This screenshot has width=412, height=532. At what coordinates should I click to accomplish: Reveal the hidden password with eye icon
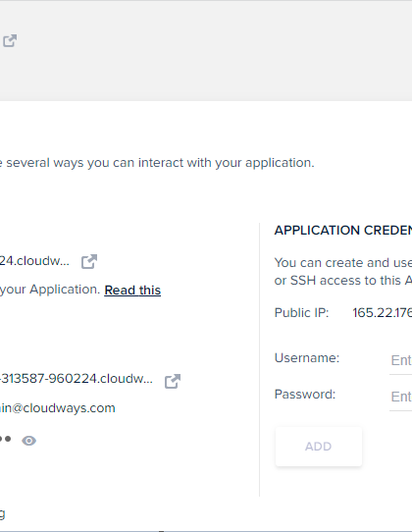tap(28, 441)
